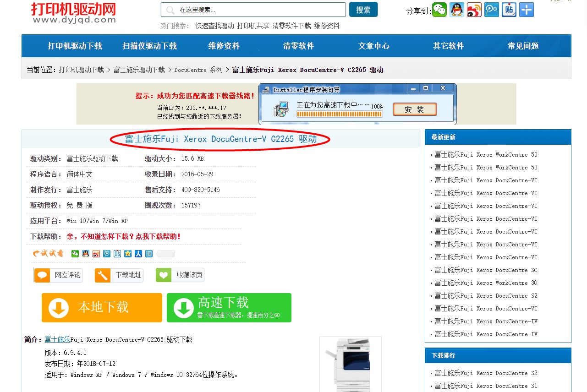This screenshot has width=587, height=392.
Task: Open the 下载地址 button with wrench icon
Action: tap(119, 275)
